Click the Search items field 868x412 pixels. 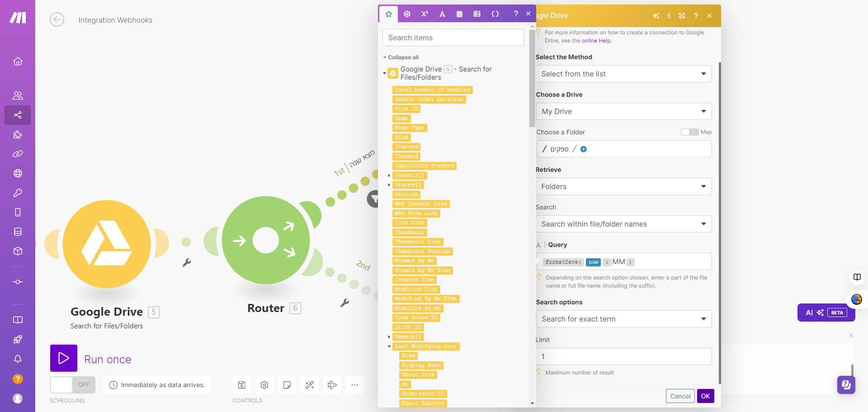(x=453, y=38)
